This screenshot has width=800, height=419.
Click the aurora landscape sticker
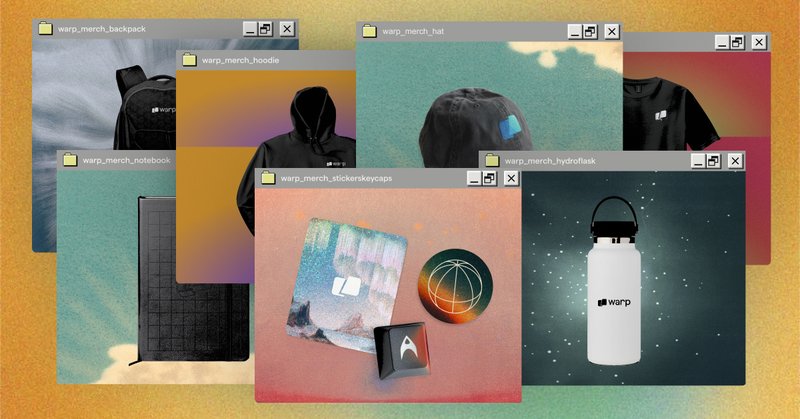click(347, 285)
